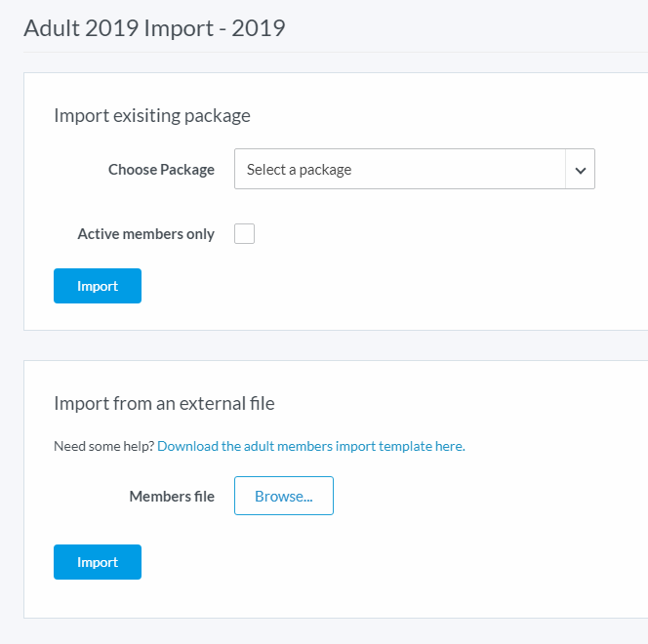Image resolution: width=648 pixels, height=644 pixels.
Task: Open the adult members import template link
Action: tap(310, 446)
